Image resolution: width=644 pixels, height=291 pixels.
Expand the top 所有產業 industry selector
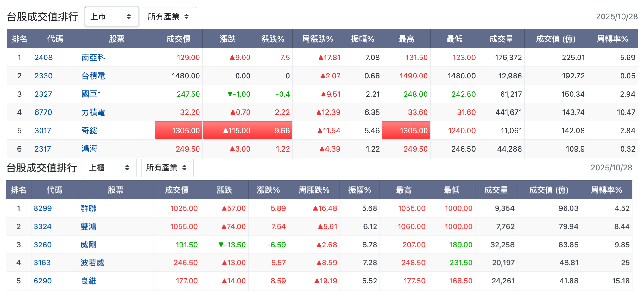[169, 16]
